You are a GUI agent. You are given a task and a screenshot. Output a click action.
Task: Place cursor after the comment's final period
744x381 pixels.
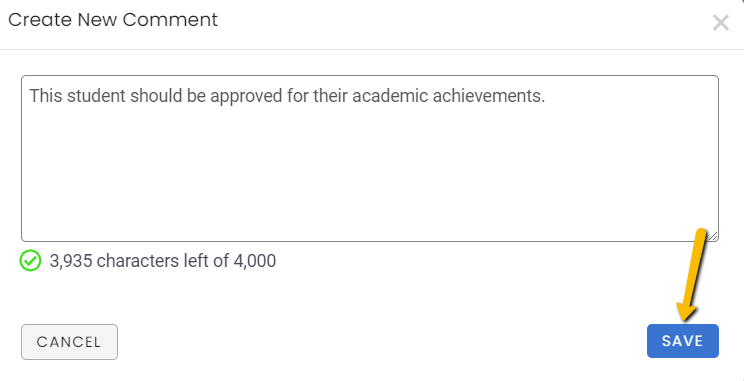click(x=546, y=96)
